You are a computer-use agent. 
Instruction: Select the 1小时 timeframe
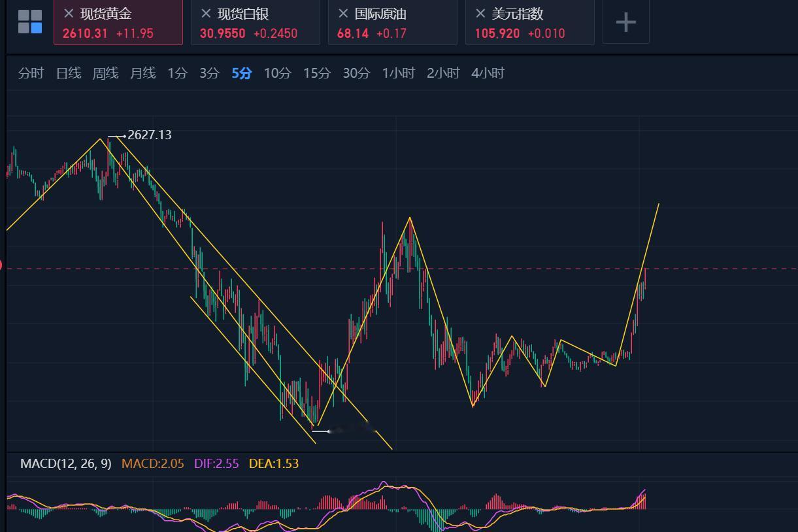pos(399,73)
